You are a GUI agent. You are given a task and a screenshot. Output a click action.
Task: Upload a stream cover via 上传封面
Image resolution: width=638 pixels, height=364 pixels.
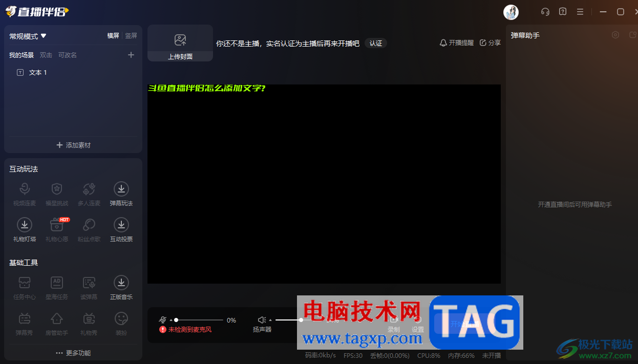pos(180,43)
